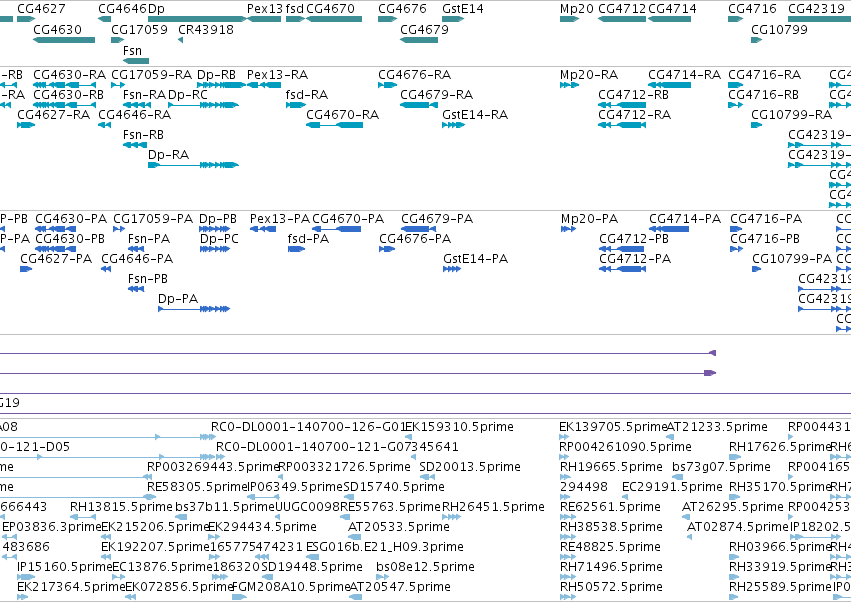Click protein GstE14-PA label
Viewport: 851px width, 602px height.
pyautogui.click(x=475, y=259)
